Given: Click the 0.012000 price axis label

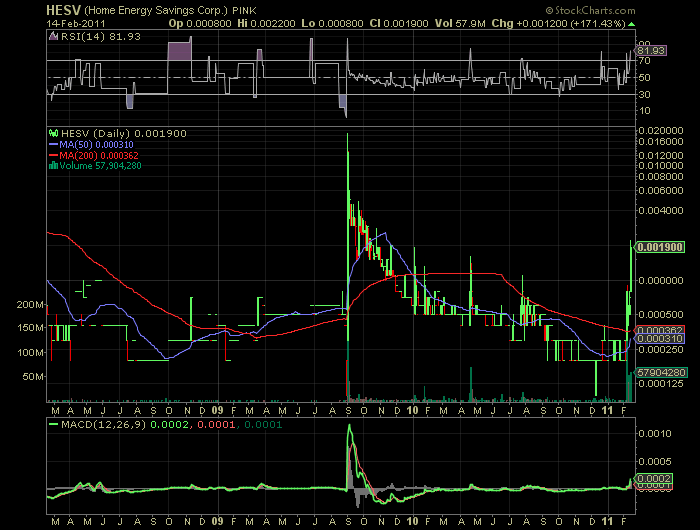Looking at the screenshot, I should click(x=661, y=155).
